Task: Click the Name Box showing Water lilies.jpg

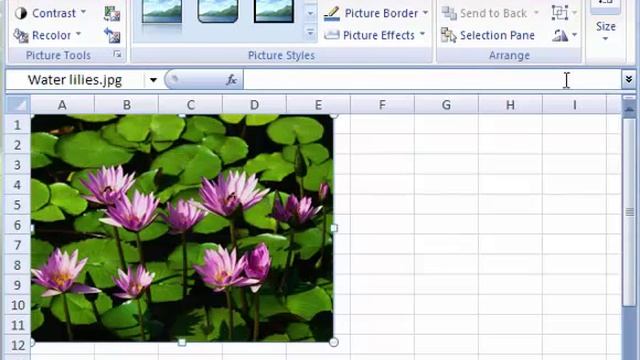Action: (x=75, y=80)
